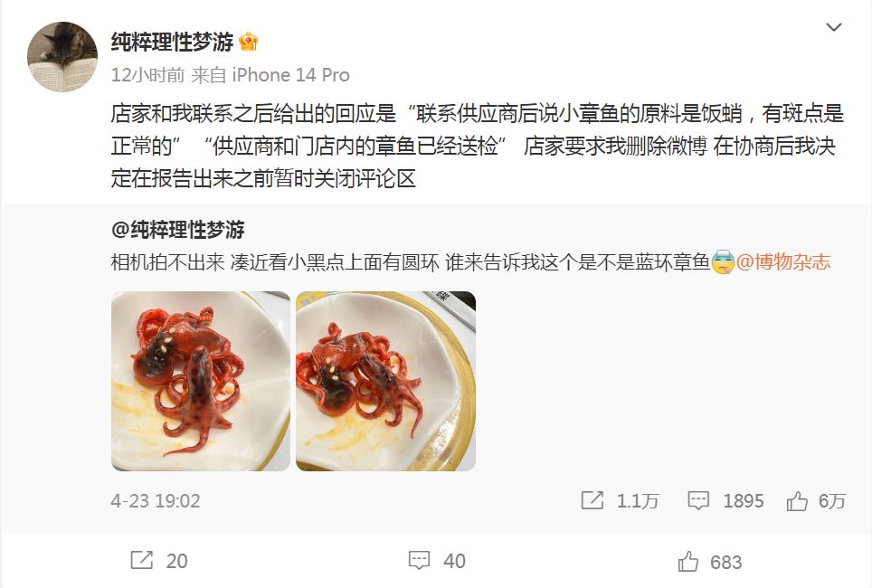Click the post text about 店家 response
The image size is (872, 588).
477,146
